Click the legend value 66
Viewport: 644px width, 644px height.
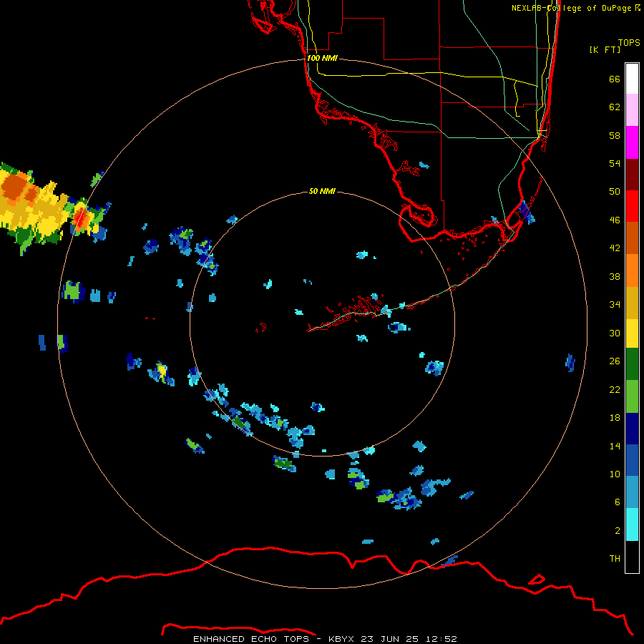pos(615,79)
